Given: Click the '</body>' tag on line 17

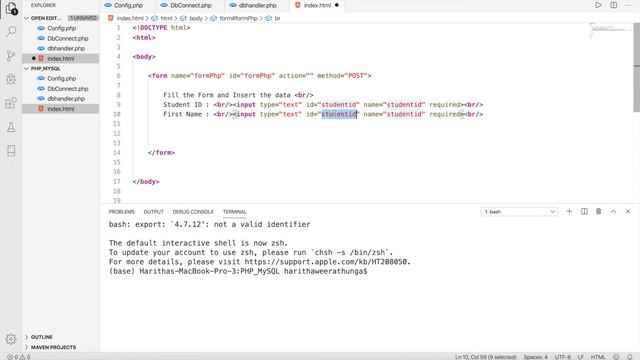Looking at the screenshot, I should (x=146, y=182).
